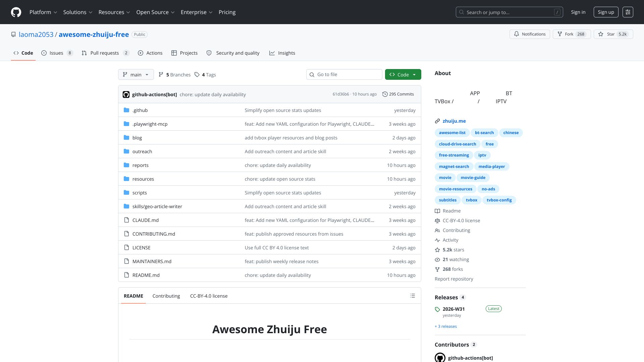Select the Contributing tab in README panel
This screenshot has height=362, width=644.
click(166, 296)
